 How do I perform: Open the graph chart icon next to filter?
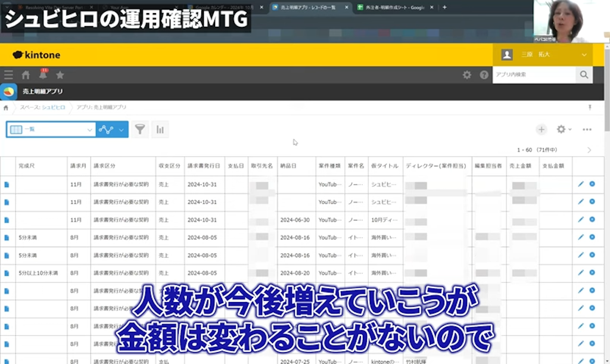tap(106, 129)
